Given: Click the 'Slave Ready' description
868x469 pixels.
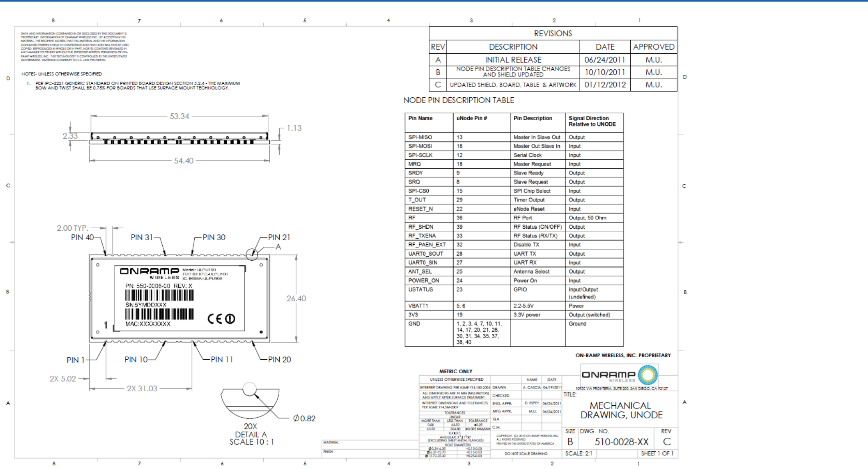Looking at the screenshot, I should pyautogui.click(x=528, y=173).
